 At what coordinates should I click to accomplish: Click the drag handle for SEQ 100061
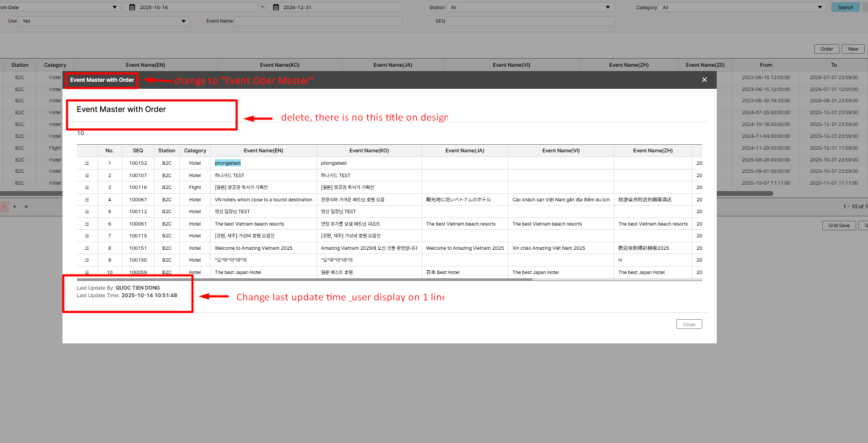point(87,224)
